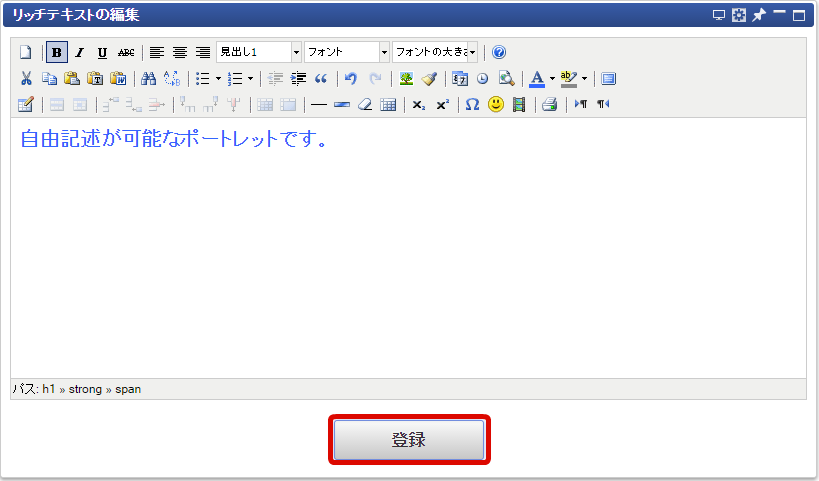
Task: Increase indent of the paragraph
Action: tap(298, 78)
